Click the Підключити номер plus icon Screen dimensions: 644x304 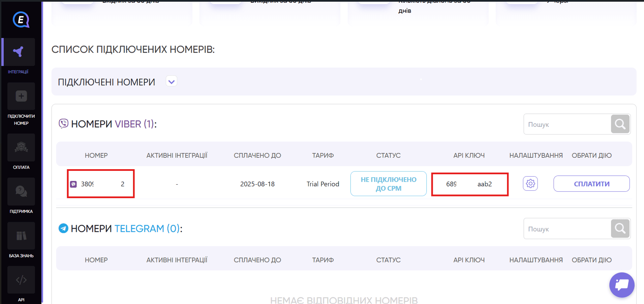pos(21,96)
